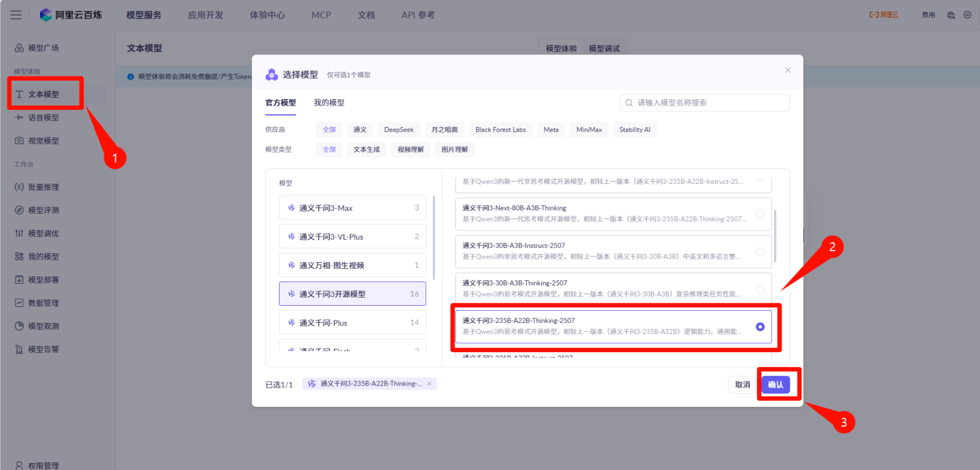Image resolution: width=980 pixels, height=470 pixels.
Task: Select the 通义千问3-30B-A3B-Instruct-2507 radio button
Action: (760, 252)
